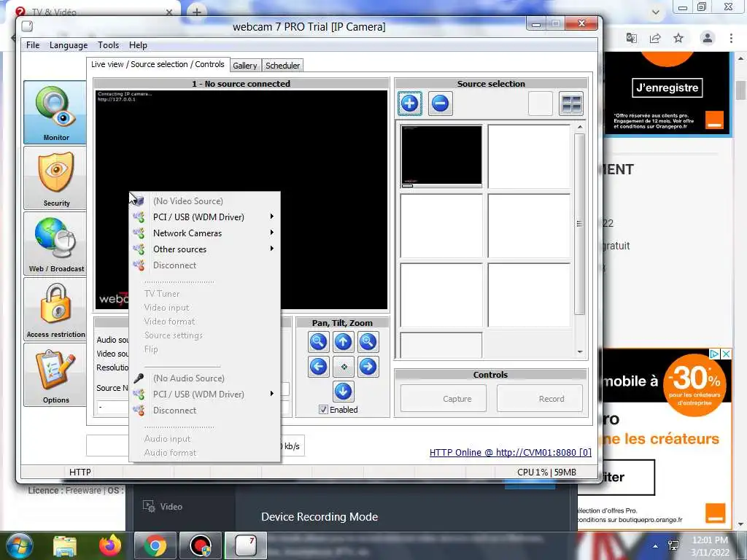The width and height of the screenshot is (747, 560).
Task: Click the source list scrollbar thumb
Action: point(580,224)
